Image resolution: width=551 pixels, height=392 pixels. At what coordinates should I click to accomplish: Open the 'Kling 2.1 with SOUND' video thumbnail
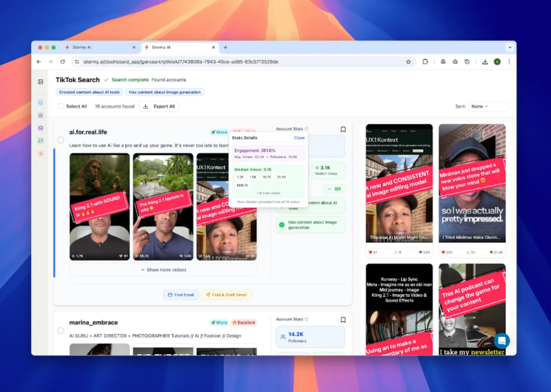coord(99,207)
